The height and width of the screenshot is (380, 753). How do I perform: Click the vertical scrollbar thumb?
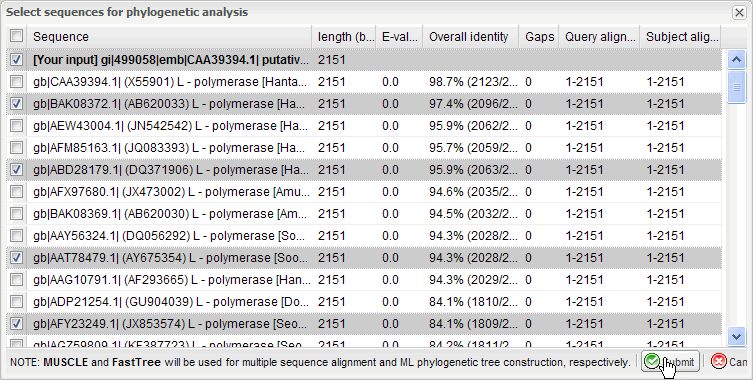736,87
